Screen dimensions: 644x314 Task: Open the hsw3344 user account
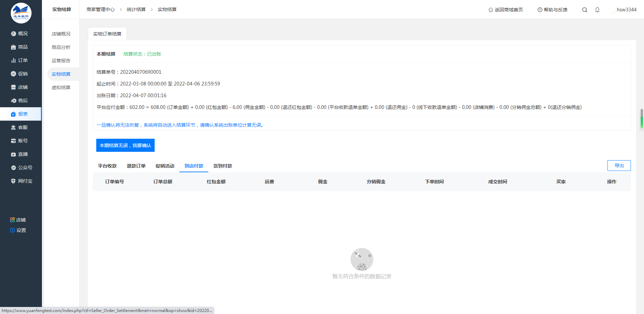[626, 10]
